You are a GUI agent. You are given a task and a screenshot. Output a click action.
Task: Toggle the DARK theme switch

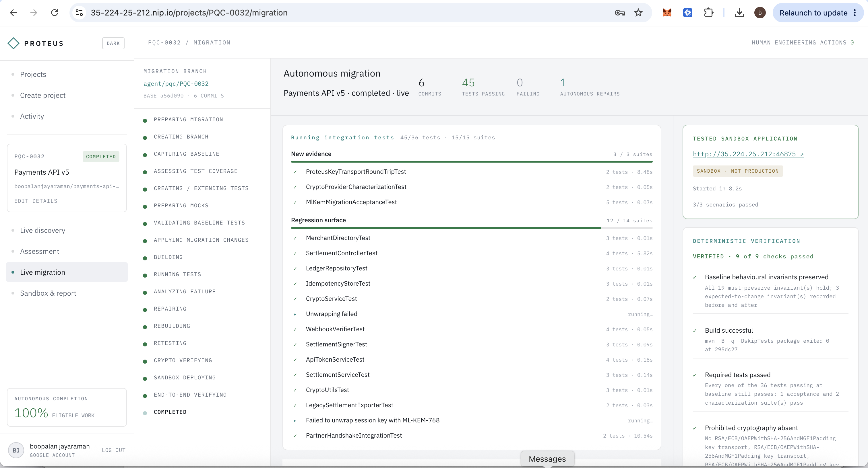(x=113, y=43)
